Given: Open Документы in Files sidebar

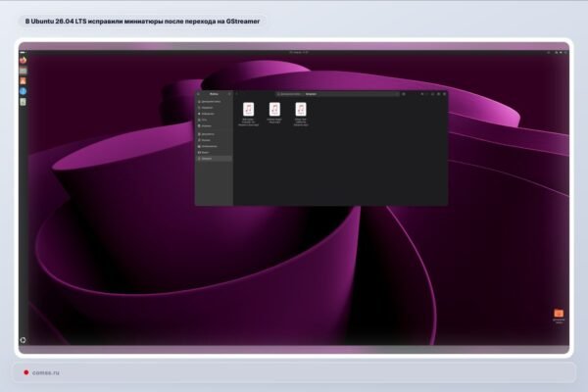Looking at the screenshot, I should click(x=214, y=134).
